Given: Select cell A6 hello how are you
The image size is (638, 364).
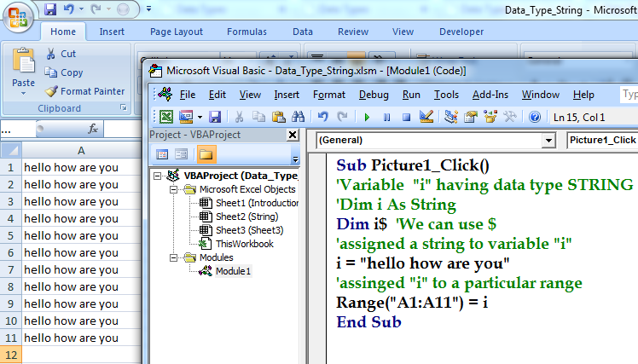Looking at the screenshot, I should coord(81,252).
